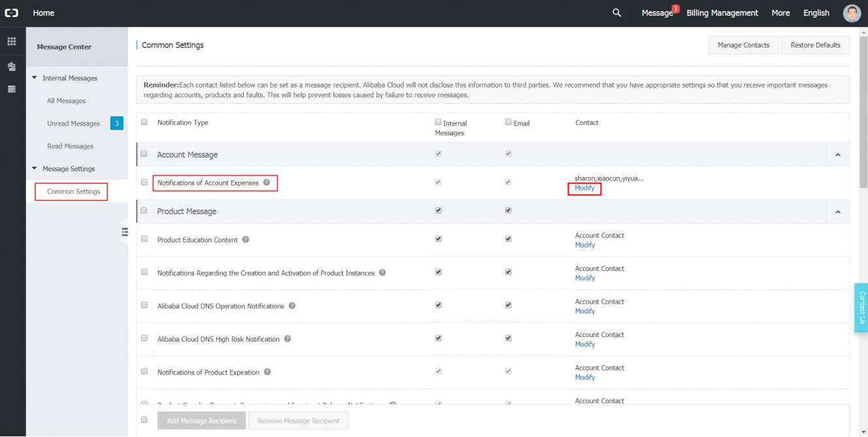The width and height of the screenshot is (868, 437).
Task: Click the Alibaba Cloud logo icon
Action: tap(12, 13)
